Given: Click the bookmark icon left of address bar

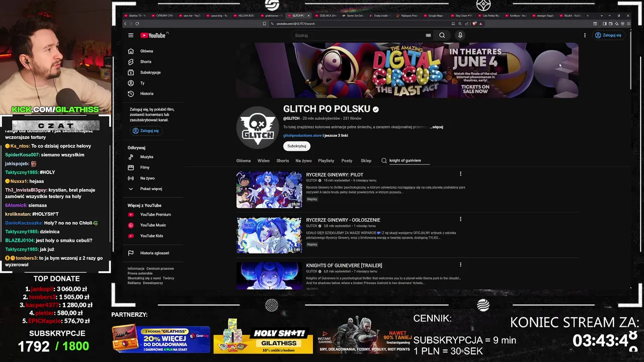Looking at the screenshot, I should coord(265,24).
